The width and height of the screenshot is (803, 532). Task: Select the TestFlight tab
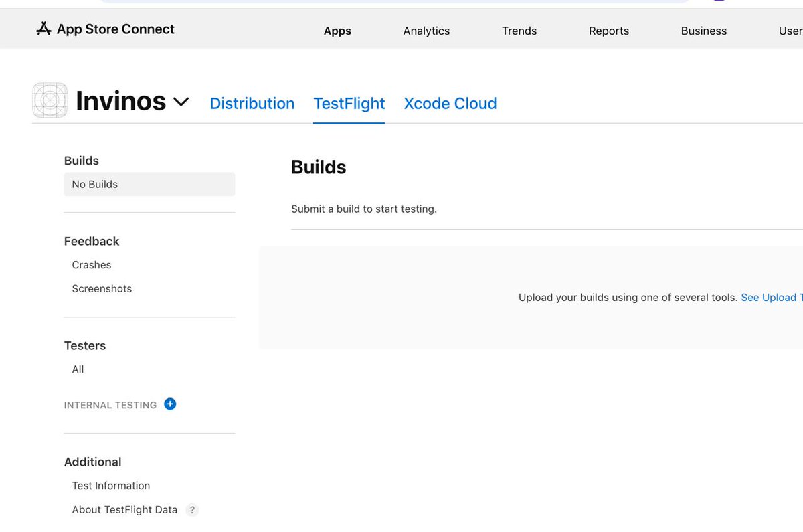point(349,104)
